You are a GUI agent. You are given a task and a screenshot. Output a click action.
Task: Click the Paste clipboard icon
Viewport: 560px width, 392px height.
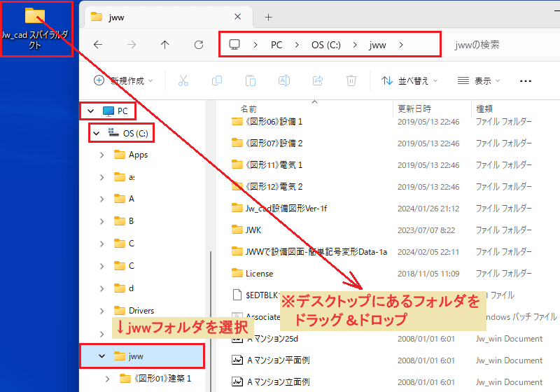pos(251,80)
